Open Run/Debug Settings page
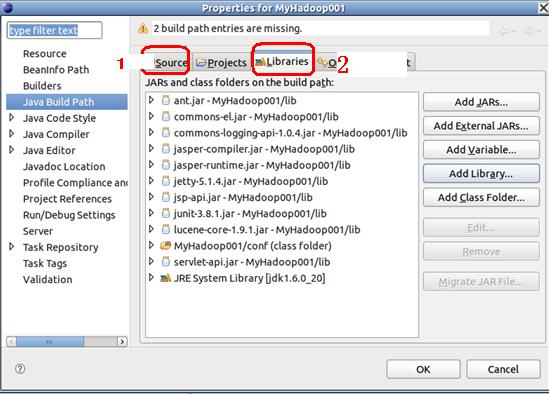549x395 pixels. (69, 215)
